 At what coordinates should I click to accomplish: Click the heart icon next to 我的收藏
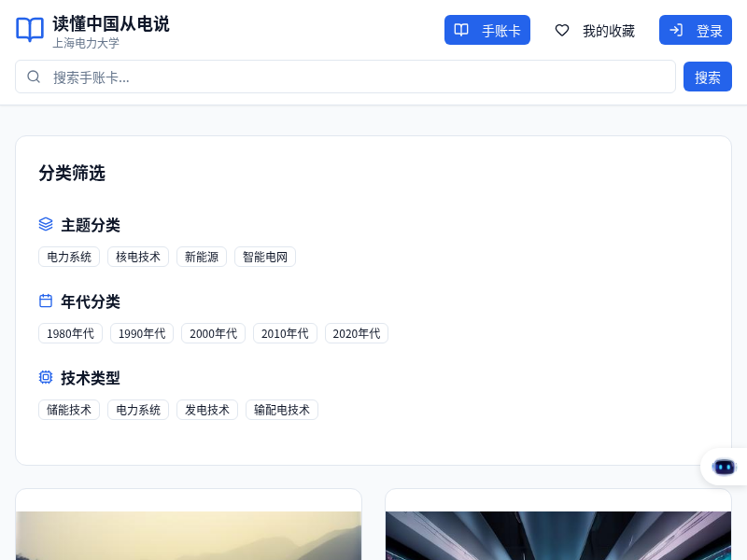(562, 30)
